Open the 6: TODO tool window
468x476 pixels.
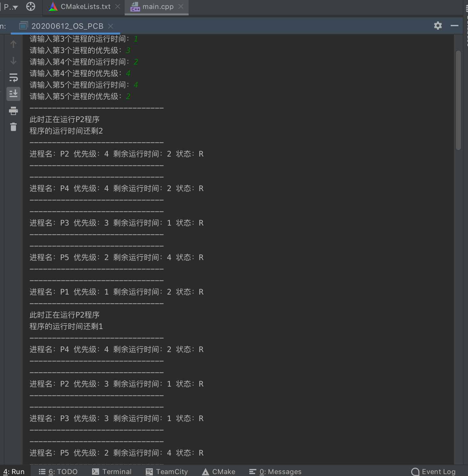(58, 472)
